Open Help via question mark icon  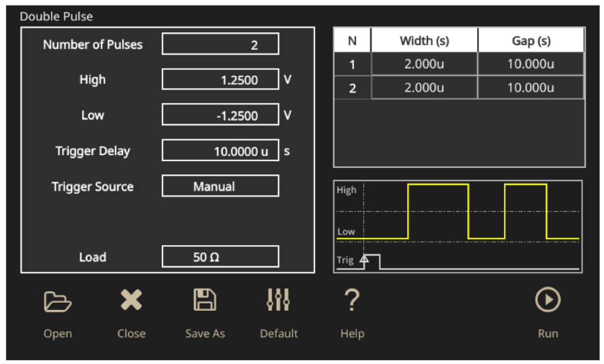click(x=352, y=300)
